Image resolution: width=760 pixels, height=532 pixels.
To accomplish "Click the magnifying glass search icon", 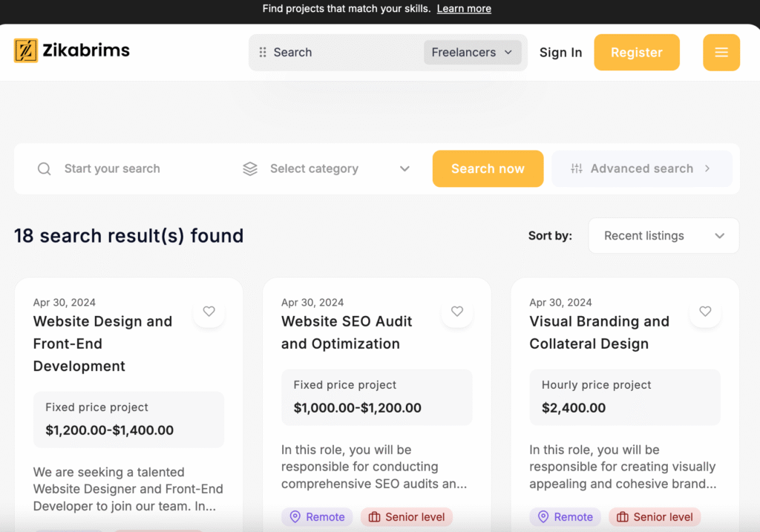I will pyautogui.click(x=45, y=169).
